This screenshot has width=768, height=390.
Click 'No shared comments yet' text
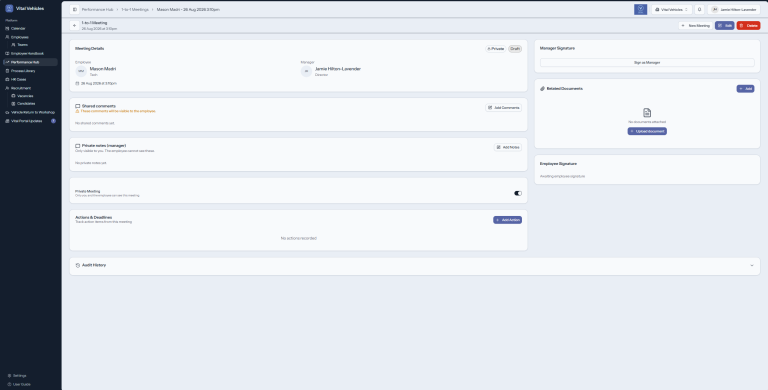[x=95, y=123]
